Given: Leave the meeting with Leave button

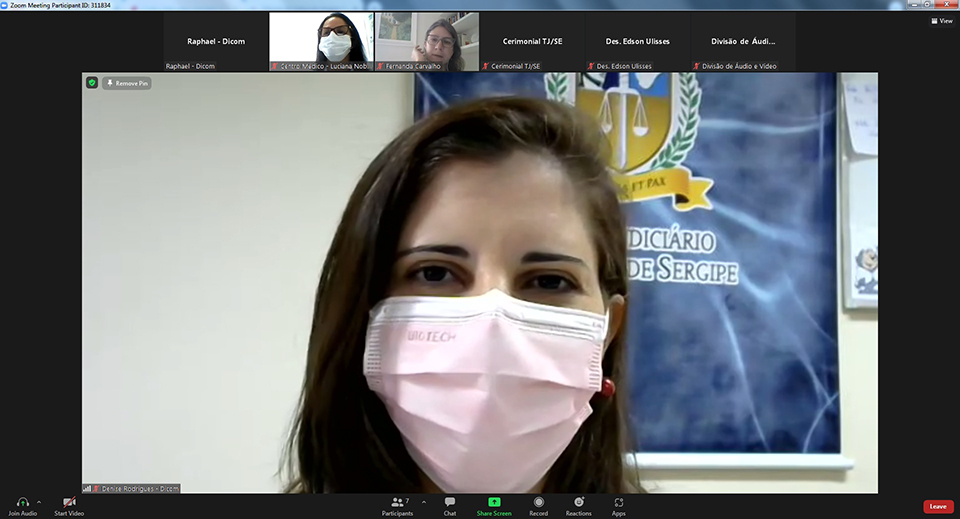Looking at the screenshot, I should tap(937, 507).
